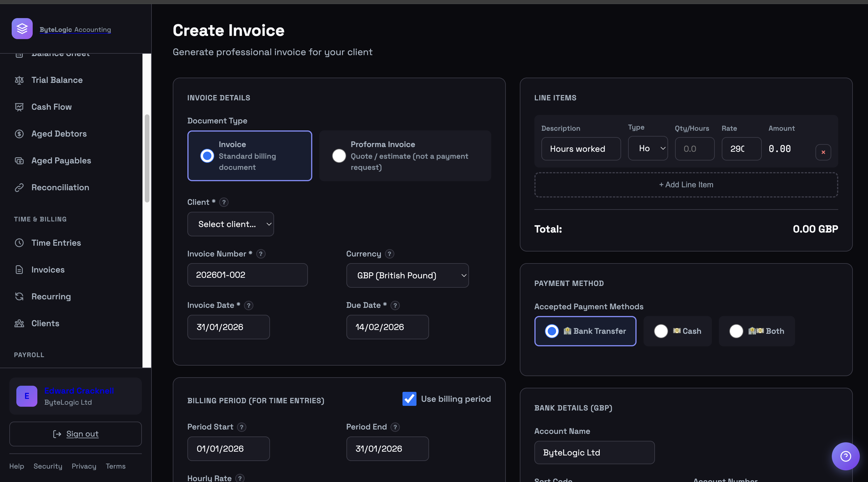Screen dimensions: 868x482
Task: Remove the Hours worked line item
Action: 823,152
